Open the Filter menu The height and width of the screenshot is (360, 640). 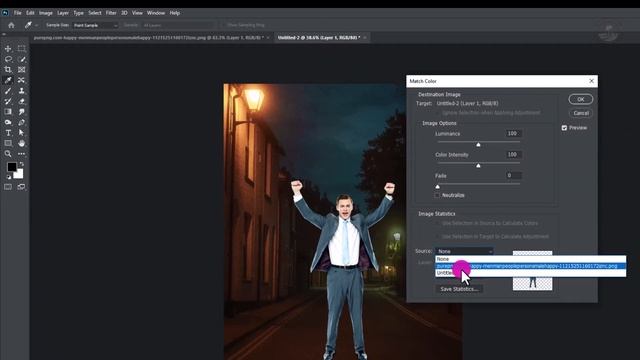(111, 13)
